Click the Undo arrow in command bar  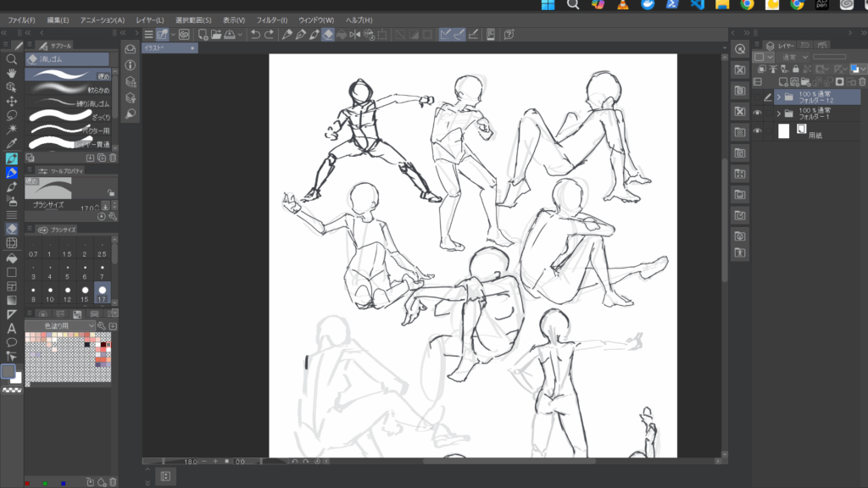(x=254, y=35)
